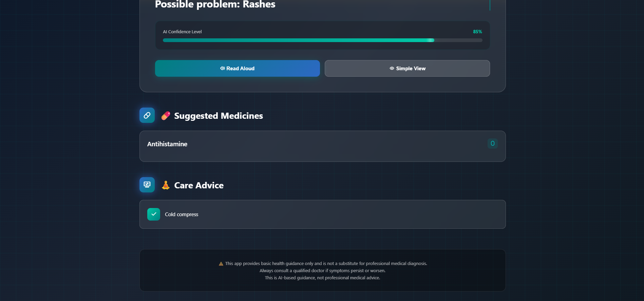Click the blue capsule icon tile
644x301 pixels.
point(147,115)
